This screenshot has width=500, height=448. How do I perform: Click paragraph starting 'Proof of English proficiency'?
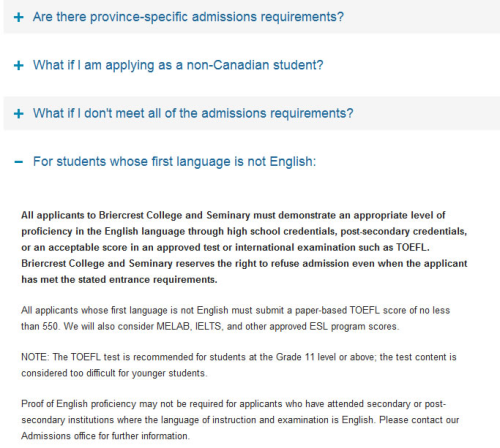pos(240,420)
